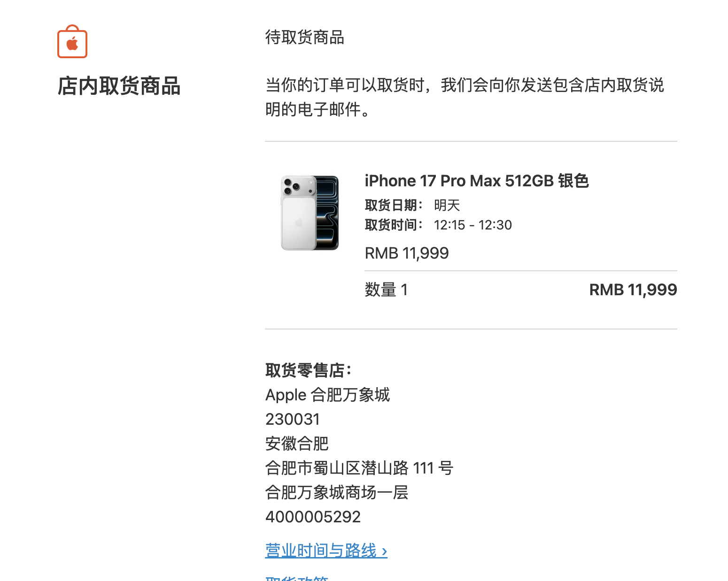Select the 合肥万象城商场一层 address line
Image resolution: width=728 pixels, height=581 pixels.
(x=337, y=492)
